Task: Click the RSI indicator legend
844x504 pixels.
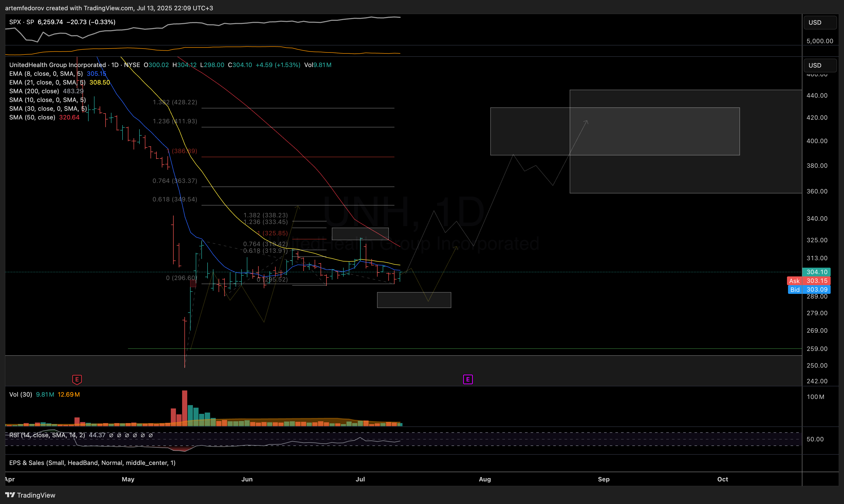Action: click(47, 435)
